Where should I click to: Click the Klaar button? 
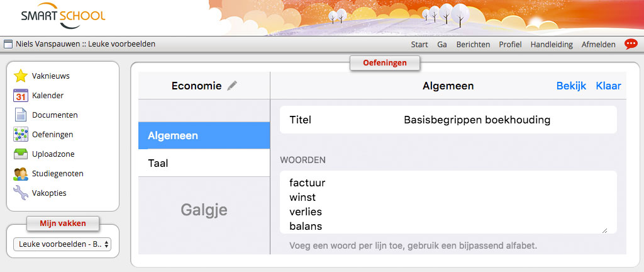[x=608, y=86]
